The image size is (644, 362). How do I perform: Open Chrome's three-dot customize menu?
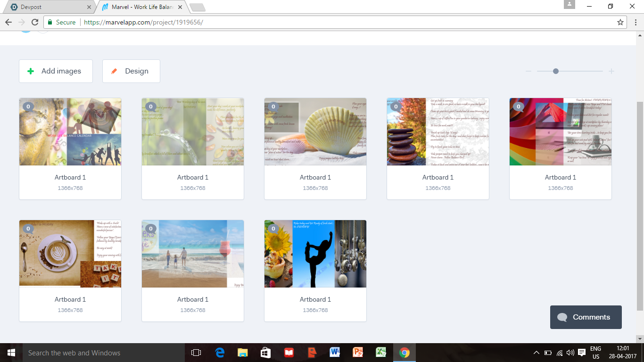pos(635,22)
